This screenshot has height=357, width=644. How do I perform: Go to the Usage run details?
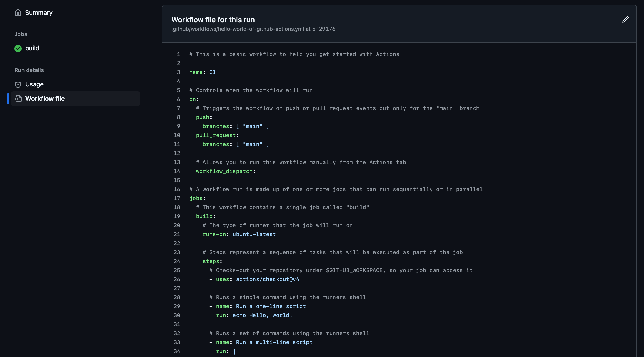(x=34, y=84)
